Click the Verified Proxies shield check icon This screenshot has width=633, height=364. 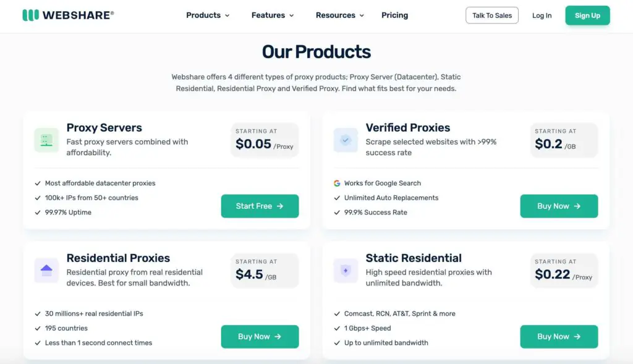346,140
